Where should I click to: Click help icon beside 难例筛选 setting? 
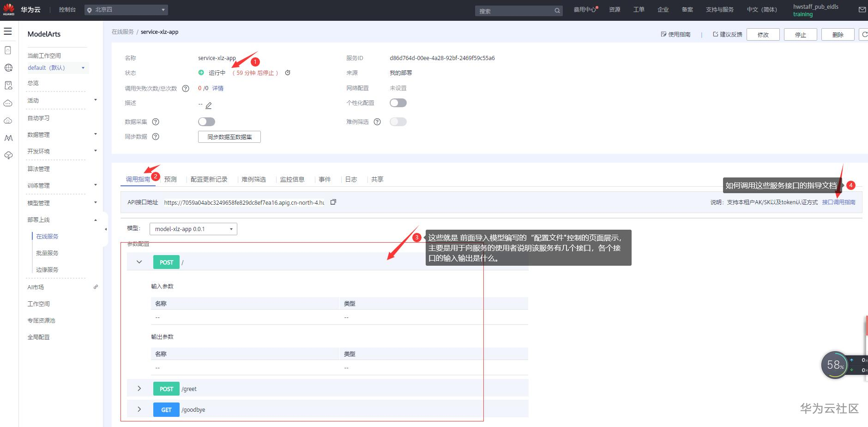point(377,122)
